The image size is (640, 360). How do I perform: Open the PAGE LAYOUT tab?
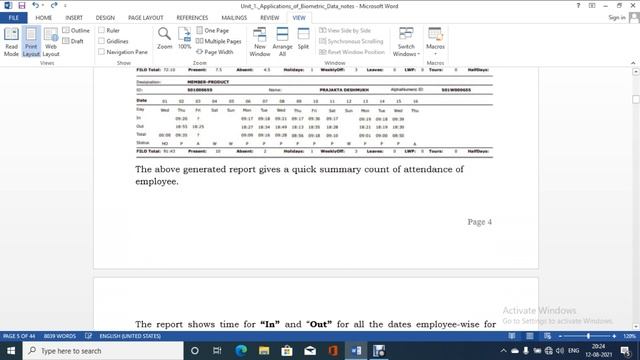pyautogui.click(x=145, y=18)
